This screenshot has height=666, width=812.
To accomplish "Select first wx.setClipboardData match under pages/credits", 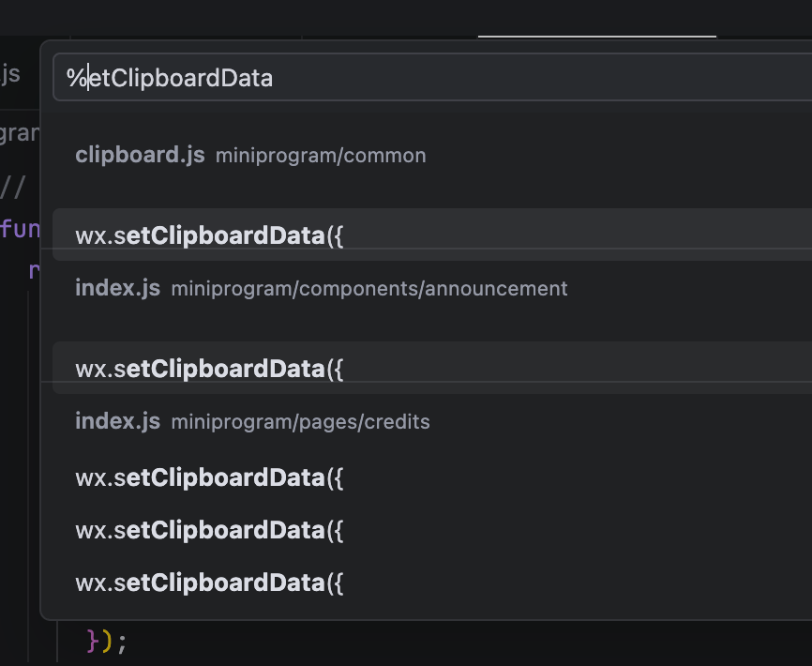I will [x=210, y=477].
